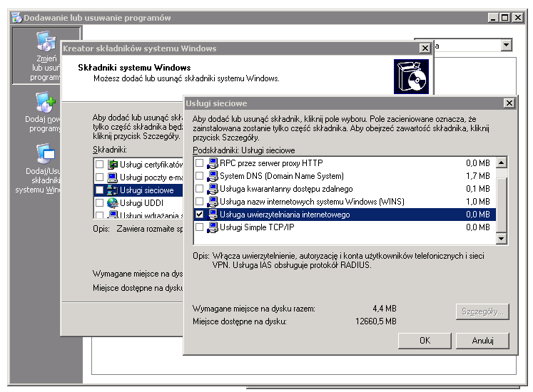
Task: Click the Usługi Simple TCP/IP icon
Action: pyautogui.click(x=213, y=227)
